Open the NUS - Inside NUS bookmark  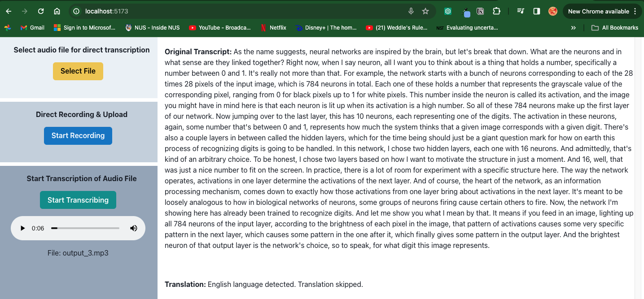pos(153,28)
